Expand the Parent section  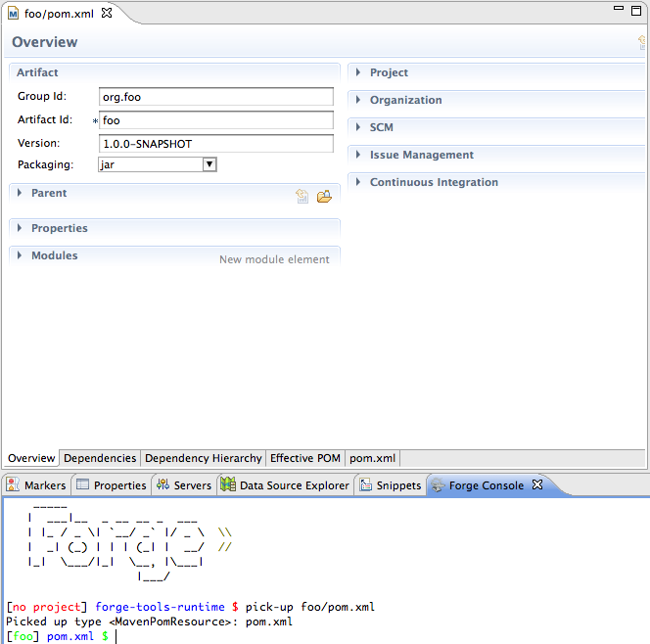tap(20, 193)
